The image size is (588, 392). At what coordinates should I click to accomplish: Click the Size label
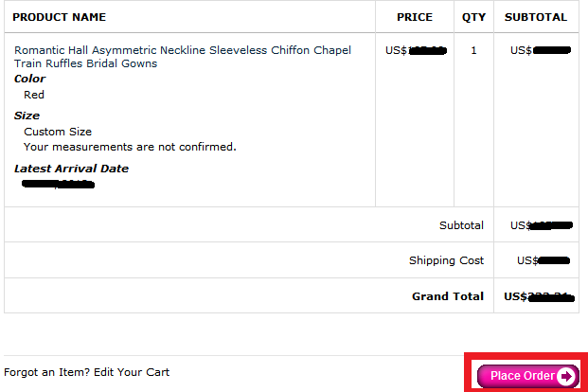pos(27,116)
